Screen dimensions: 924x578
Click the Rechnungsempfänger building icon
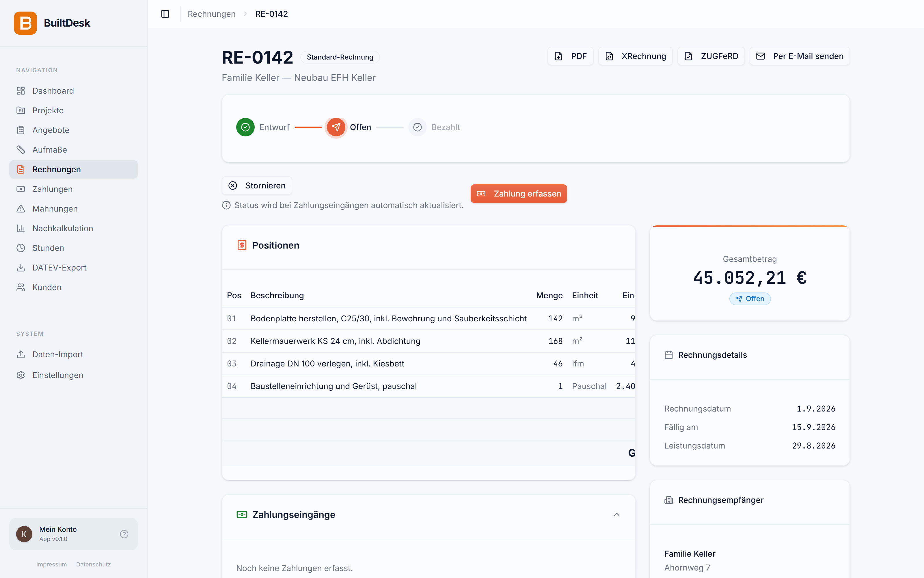pos(668,500)
